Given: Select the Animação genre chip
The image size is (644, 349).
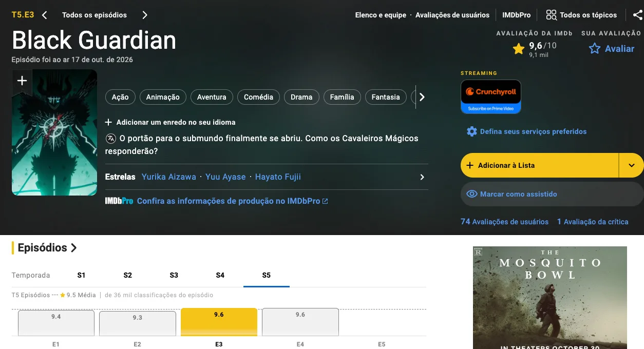Looking at the screenshot, I should [x=163, y=97].
